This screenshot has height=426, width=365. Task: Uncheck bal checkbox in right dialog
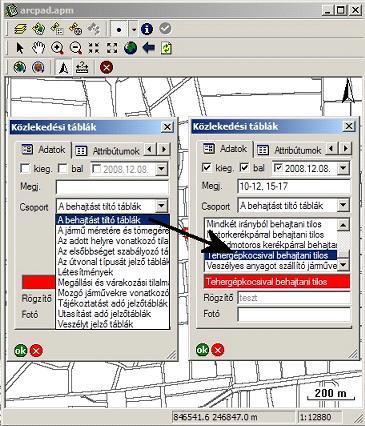pyautogui.click(x=244, y=168)
